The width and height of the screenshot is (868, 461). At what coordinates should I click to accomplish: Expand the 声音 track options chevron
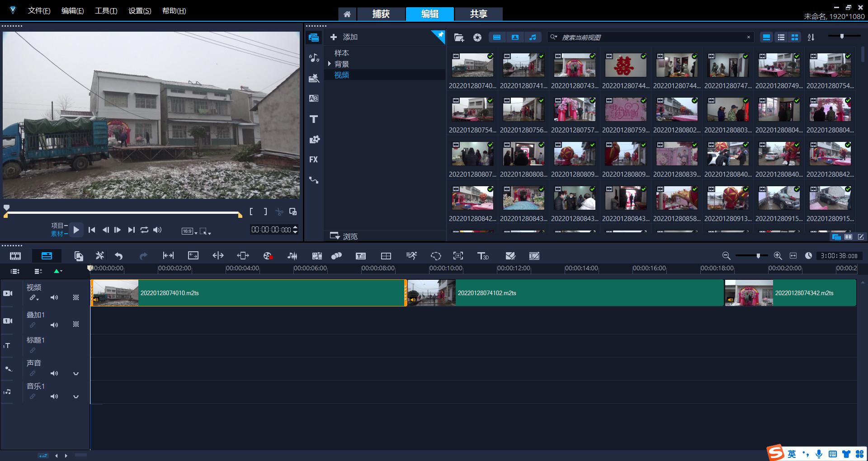pyautogui.click(x=76, y=374)
